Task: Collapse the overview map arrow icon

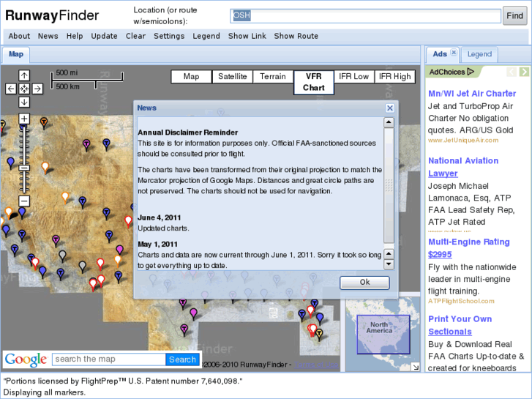Action: [416, 367]
